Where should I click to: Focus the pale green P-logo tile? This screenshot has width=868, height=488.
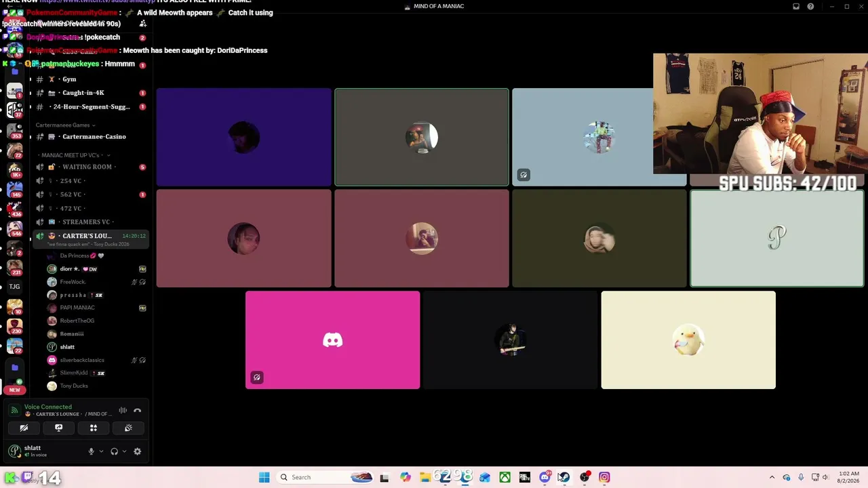(777, 239)
